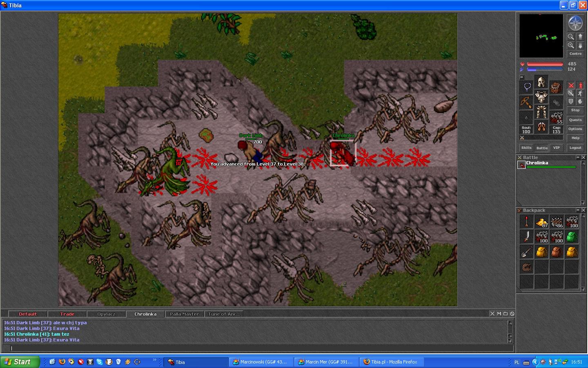Open the Quests log
The width and height of the screenshot is (588, 368).
coord(575,120)
